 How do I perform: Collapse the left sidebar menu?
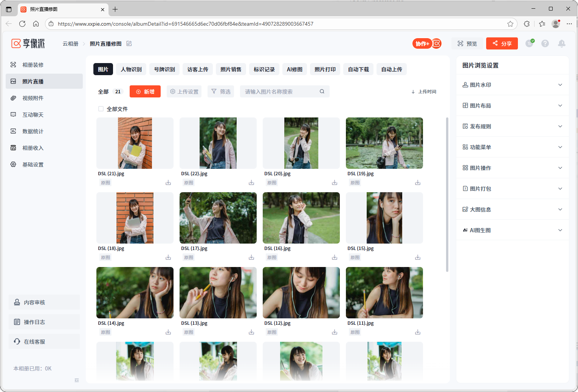[x=77, y=380]
